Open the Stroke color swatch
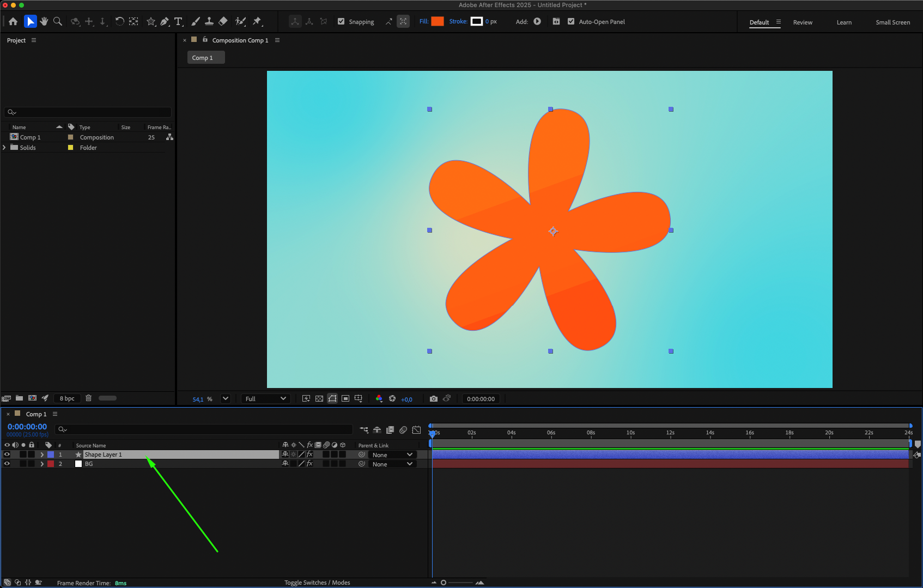Viewport: 923px width, 588px height. [x=477, y=22]
